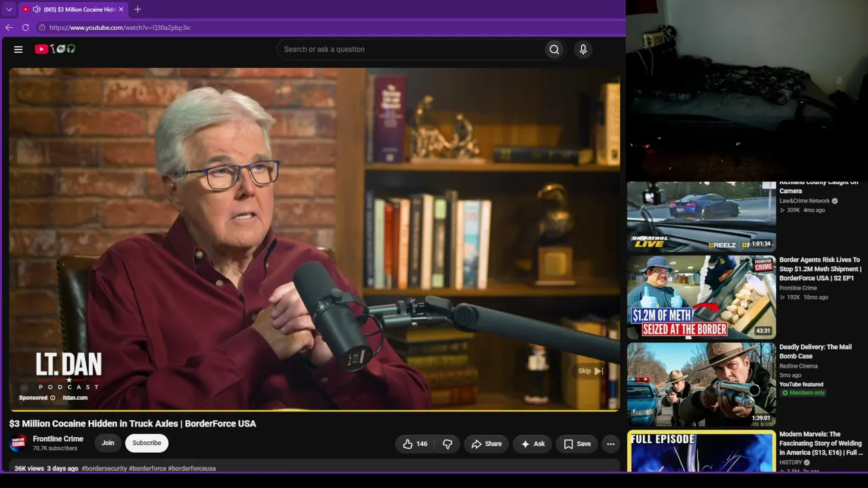The height and width of the screenshot is (488, 868).
Task: Open a new browser tab
Action: 138,9
